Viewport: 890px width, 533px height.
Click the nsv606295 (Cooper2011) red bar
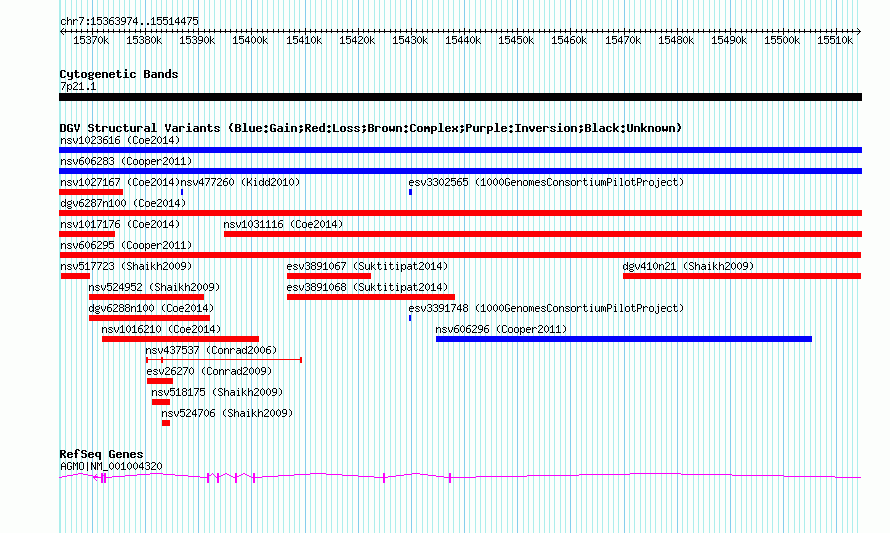[x=460, y=255]
